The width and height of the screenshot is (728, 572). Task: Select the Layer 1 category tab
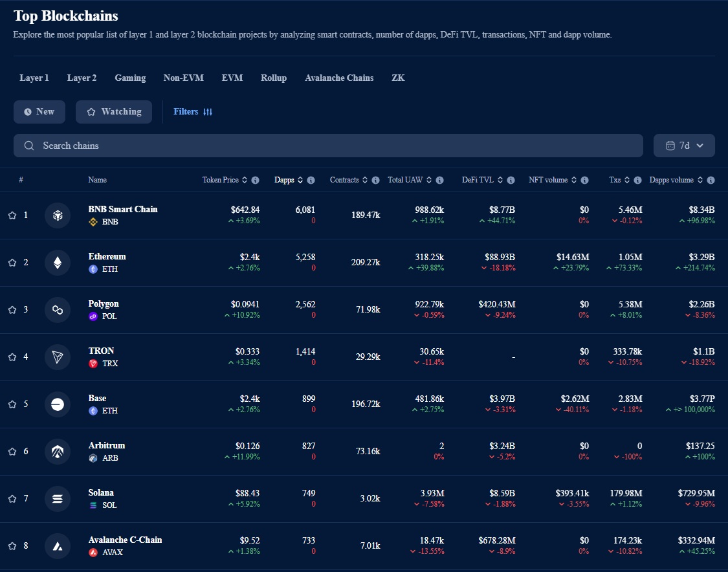pyautogui.click(x=34, y=78)
